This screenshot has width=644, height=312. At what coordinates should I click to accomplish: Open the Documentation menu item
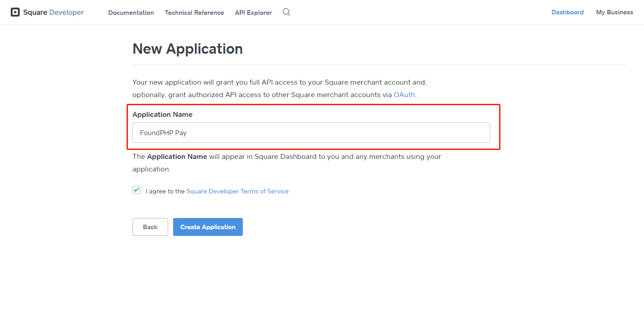tap(131, 13)
